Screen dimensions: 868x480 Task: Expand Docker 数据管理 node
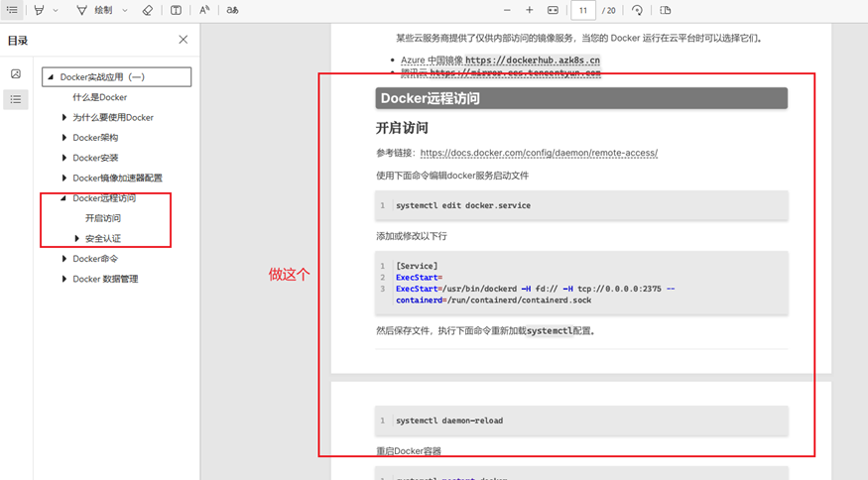click(x=63, y=279)
